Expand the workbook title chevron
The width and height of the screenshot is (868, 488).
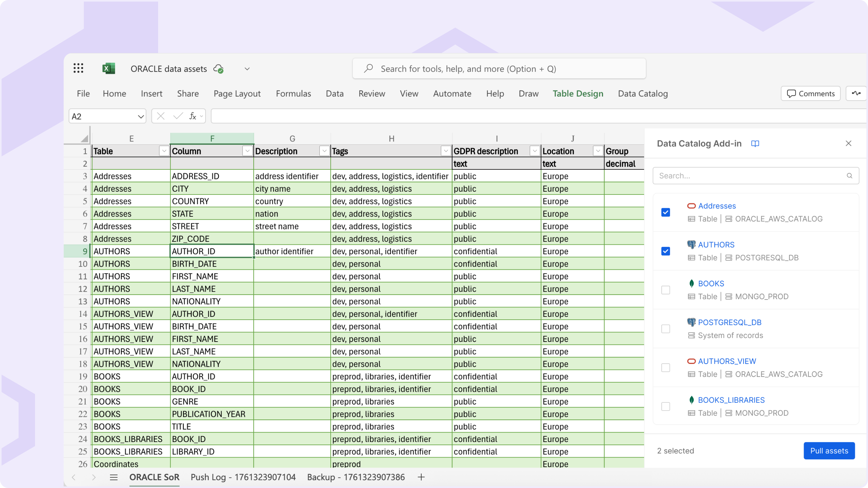click(x=247, y=69)
